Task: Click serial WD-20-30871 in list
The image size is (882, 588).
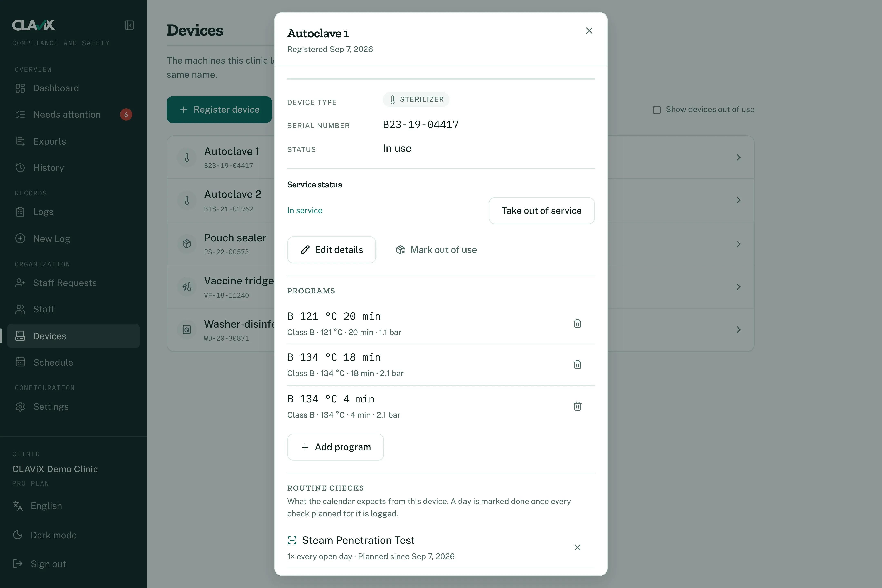Action: (226, 338)
